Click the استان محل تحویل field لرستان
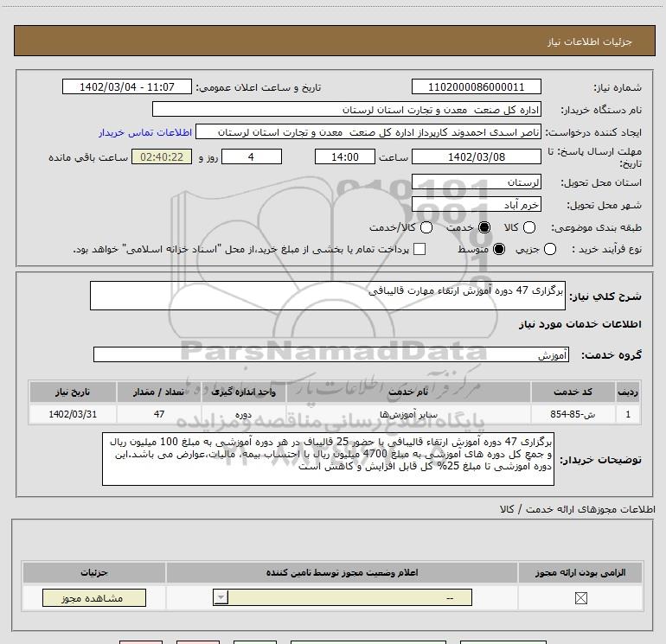This screenshot has width=666, height=644. pyautogui.click(x=476, y=182)
